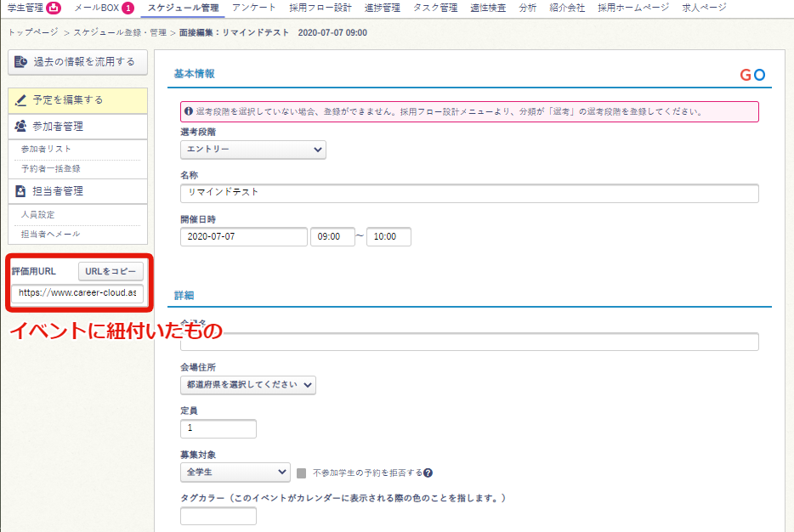The image size is (794, 532).
Task: Click the person icon on 担当者管理
Action: 21,191
